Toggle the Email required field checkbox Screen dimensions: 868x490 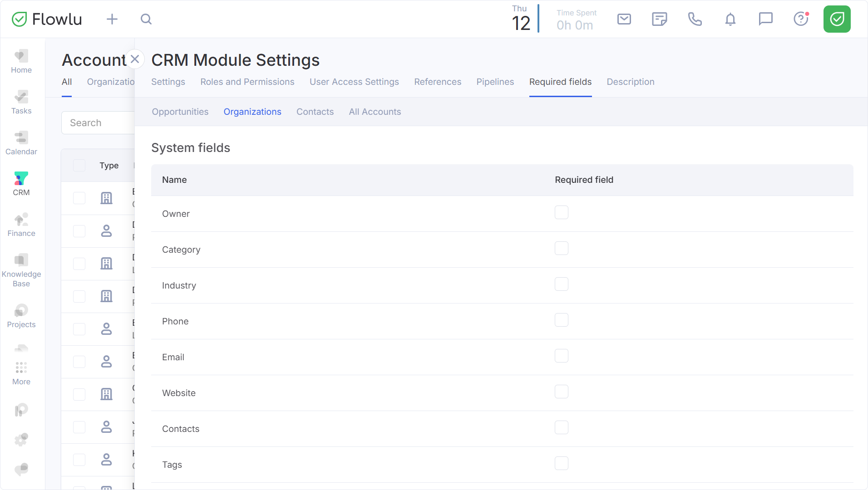click(x=562, y=356)
